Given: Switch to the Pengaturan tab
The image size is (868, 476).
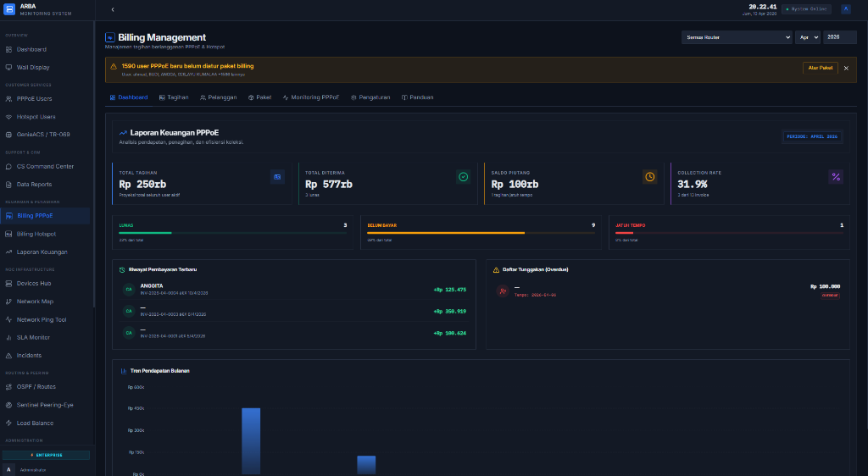Looking at the screenshot, I should pyautogui.click(x=370, y=97).
